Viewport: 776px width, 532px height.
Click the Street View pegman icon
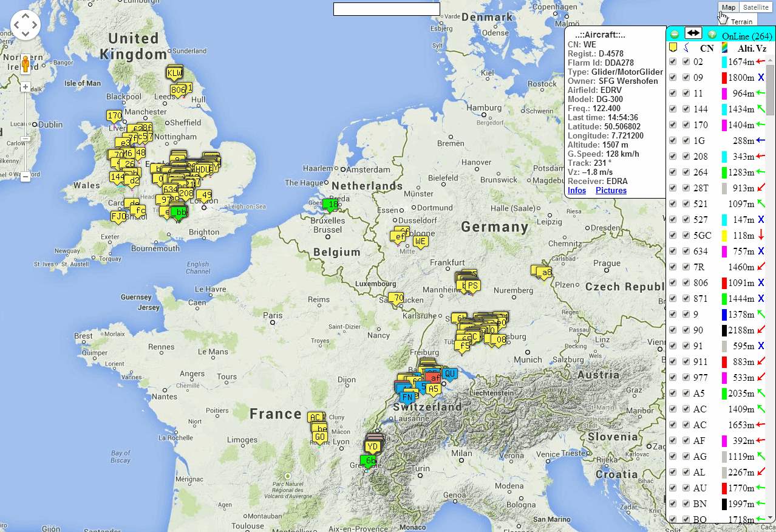25,64
